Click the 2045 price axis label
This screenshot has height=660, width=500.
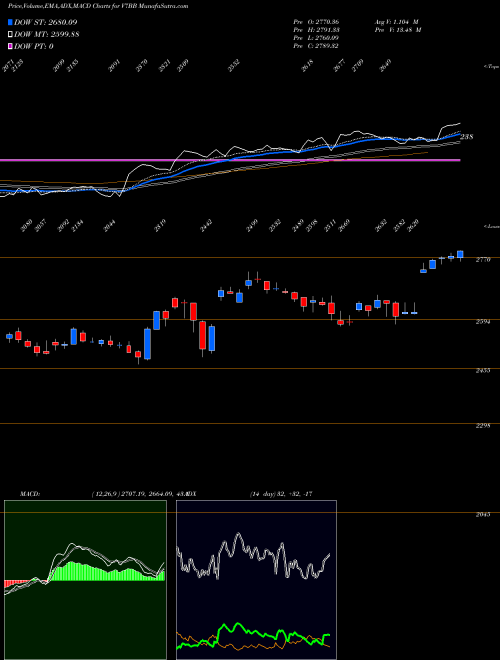click(x=483, y=514)
